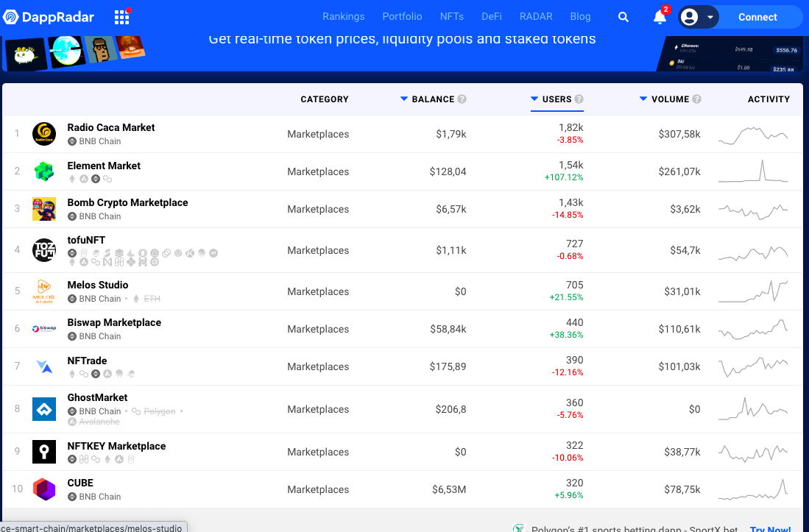Click the crossed-out Avalanche label under GhostMarket

99,422
